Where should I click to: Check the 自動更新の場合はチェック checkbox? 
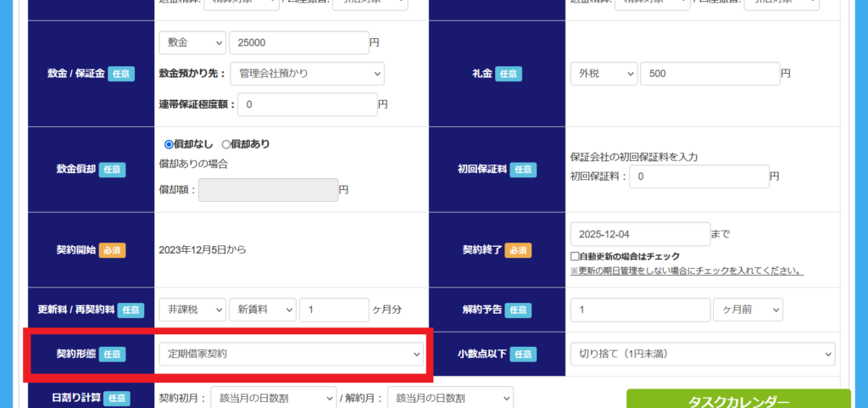pos(576,256)
